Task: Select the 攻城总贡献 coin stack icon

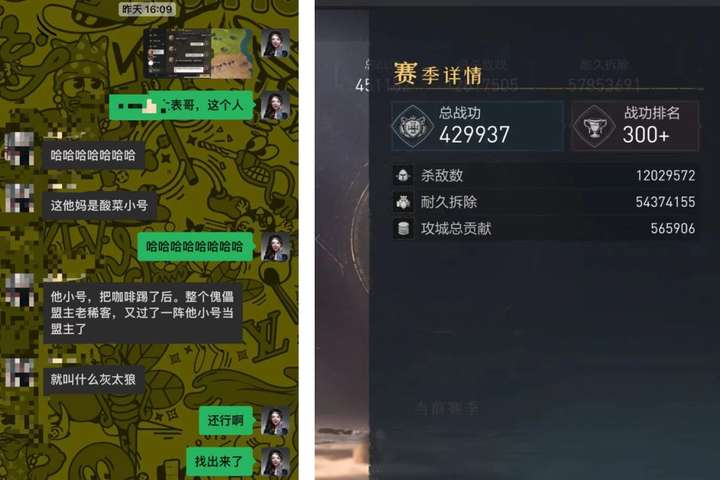Action: tap(403, 228)
